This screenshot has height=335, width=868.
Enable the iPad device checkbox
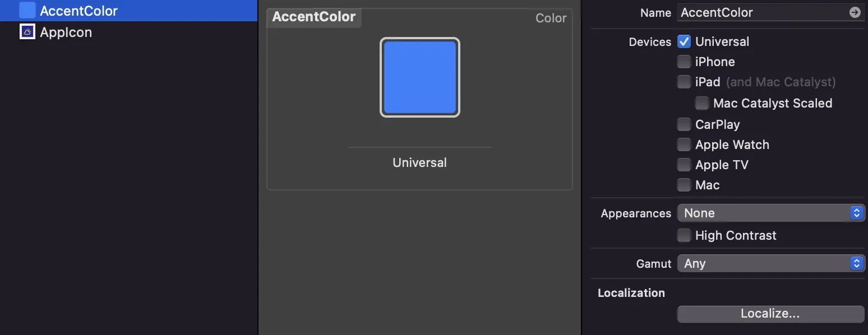[684, 82]
